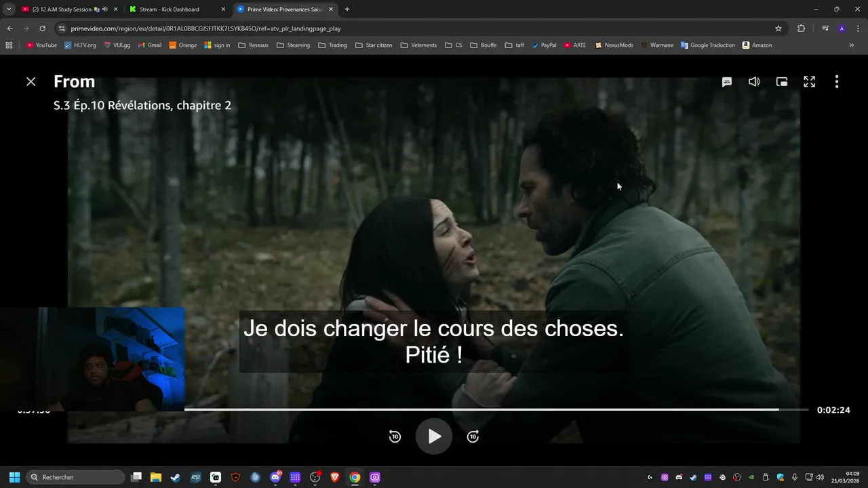Open the Chrome profile avatar
The width and height of the screenshot is (868, 488).
click(842, 28)
